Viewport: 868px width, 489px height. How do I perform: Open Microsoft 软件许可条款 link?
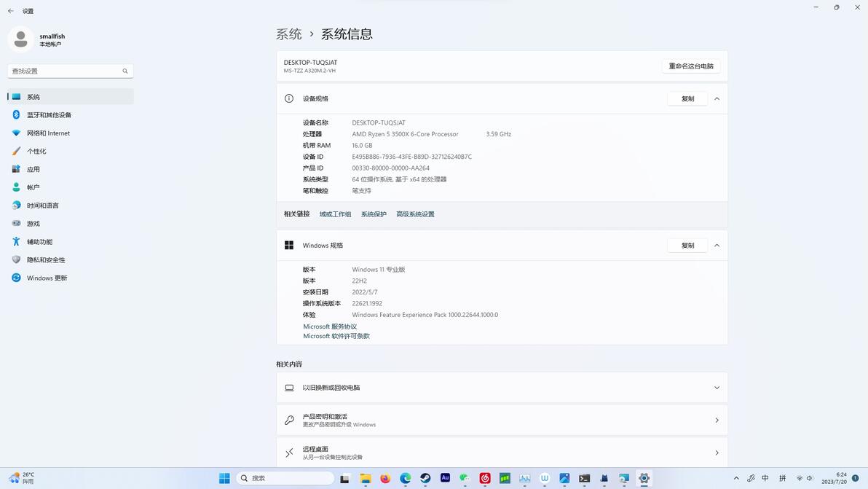[x=336, y=336]
